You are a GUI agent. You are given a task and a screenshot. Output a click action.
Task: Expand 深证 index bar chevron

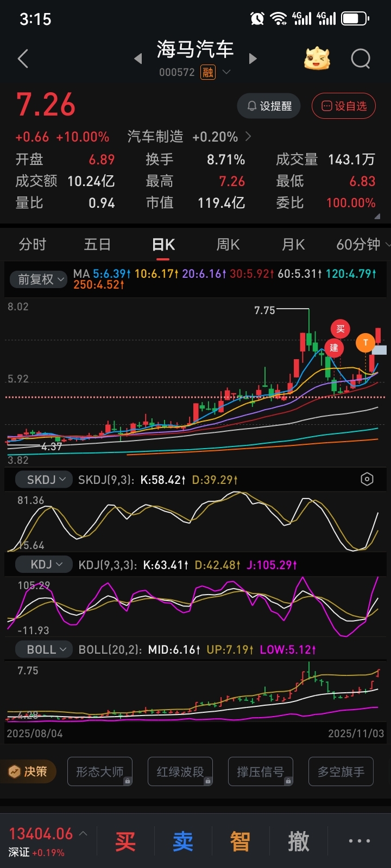click(83, 833)
